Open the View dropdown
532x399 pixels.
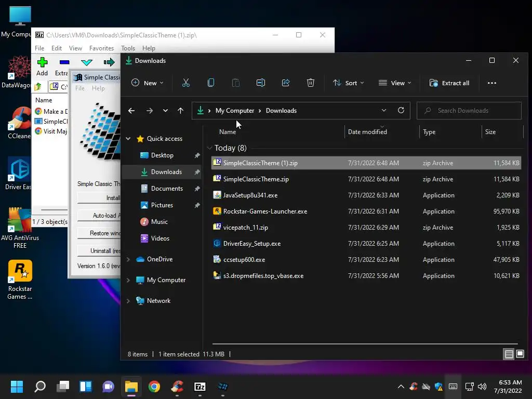(x=395, y=83)
